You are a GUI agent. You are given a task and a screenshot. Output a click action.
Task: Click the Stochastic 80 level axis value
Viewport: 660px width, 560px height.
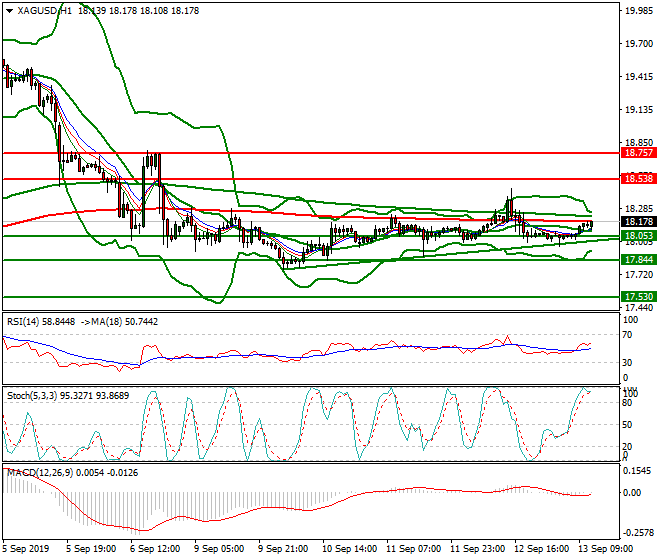(x=627, y=403)
